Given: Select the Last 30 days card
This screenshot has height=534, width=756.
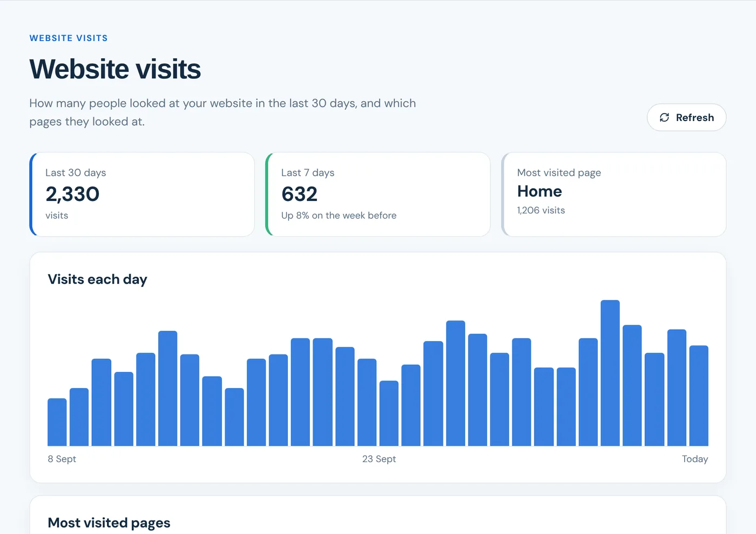Looking at the screenshot, I should pos(142,194).
